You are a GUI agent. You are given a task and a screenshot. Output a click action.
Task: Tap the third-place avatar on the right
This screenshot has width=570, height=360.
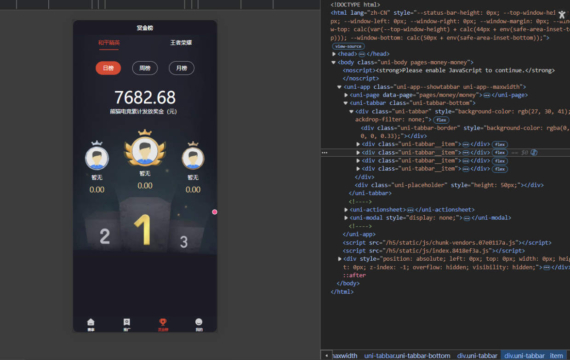193,158
